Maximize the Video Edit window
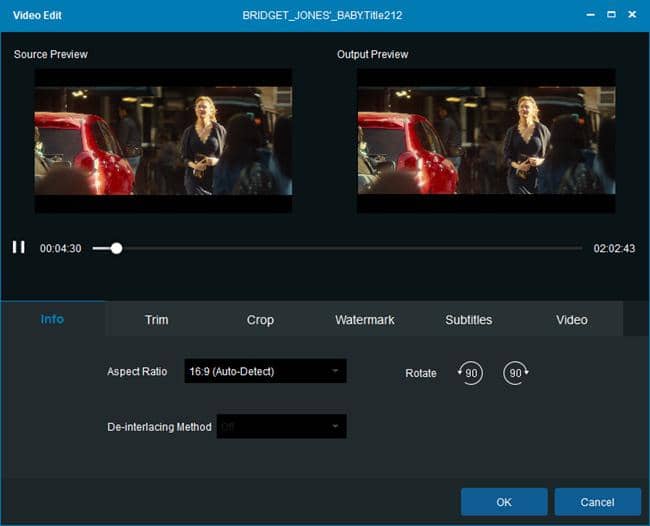 coord(611,15)
